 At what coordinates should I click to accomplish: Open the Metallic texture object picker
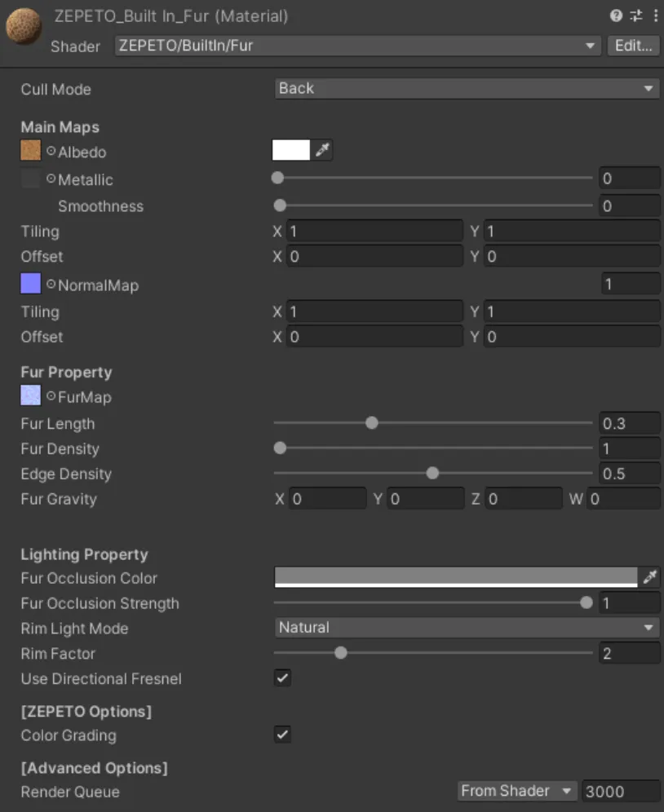(x=51, y=179)
